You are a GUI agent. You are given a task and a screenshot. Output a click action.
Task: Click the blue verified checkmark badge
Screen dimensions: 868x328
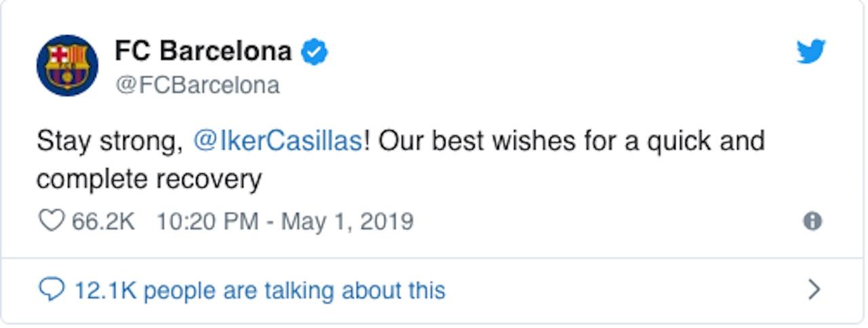click(x=315, y=52)
